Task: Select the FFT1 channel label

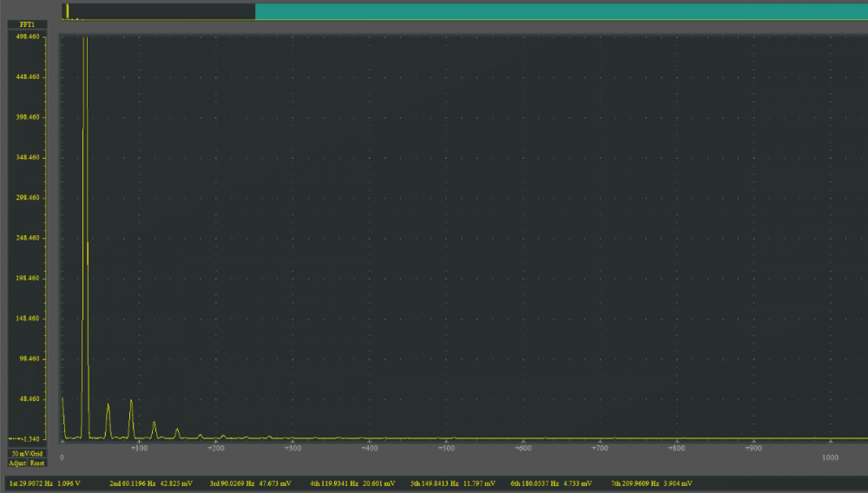Action: [28, 25]
